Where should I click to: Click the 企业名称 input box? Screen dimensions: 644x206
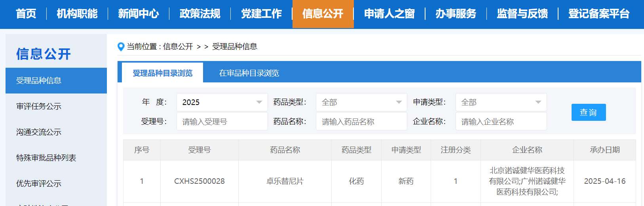[x=501, y=122]
